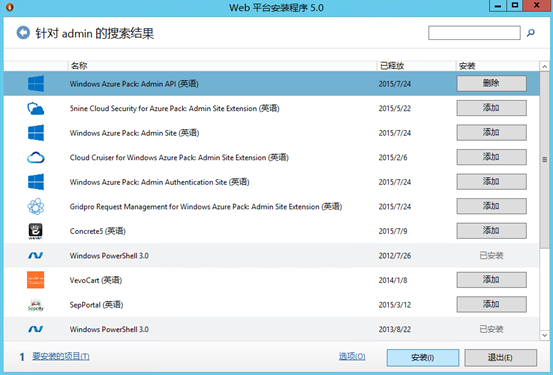Image resolution: width=553 pixels, height=375 pixels.
Task: Click Windows PowerShell 3.0 name dated 2013/8/22
Action: tap(109, 329)
